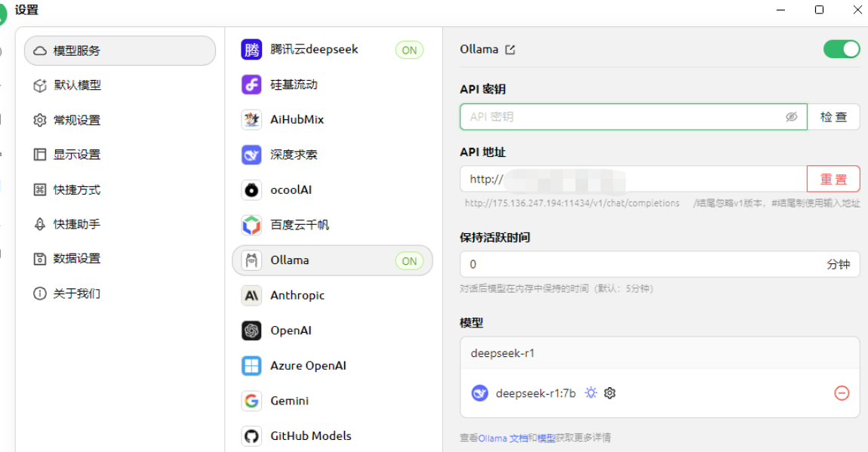Select the Anthropic provider icon

click(x=251, y=295)
